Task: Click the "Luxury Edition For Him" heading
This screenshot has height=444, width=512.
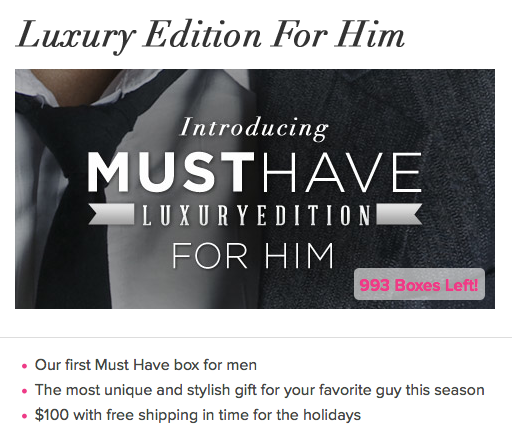Action: tap(210, 36)
